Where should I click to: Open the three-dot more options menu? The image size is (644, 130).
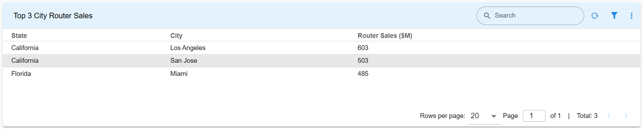[632, 16]
